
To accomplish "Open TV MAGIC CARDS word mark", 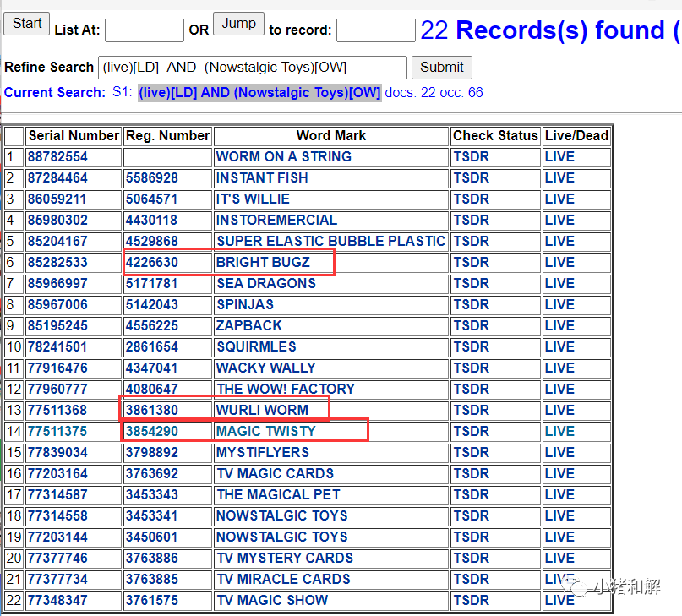I will point(276,474).
